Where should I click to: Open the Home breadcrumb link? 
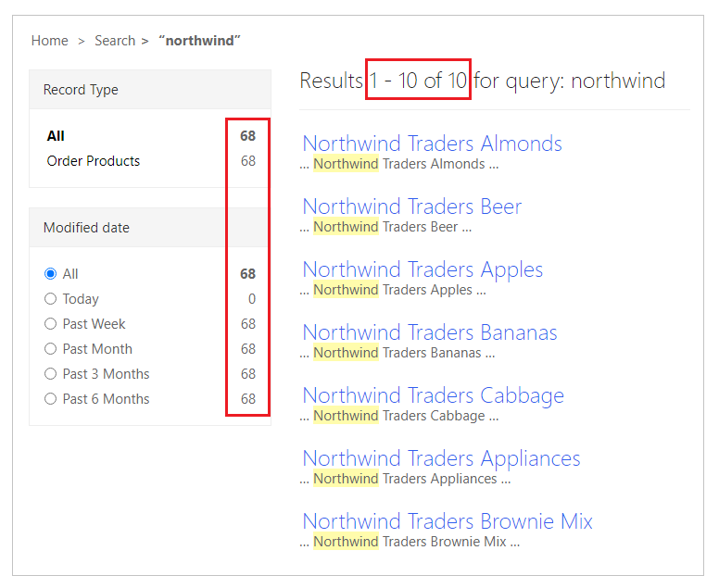49,41
